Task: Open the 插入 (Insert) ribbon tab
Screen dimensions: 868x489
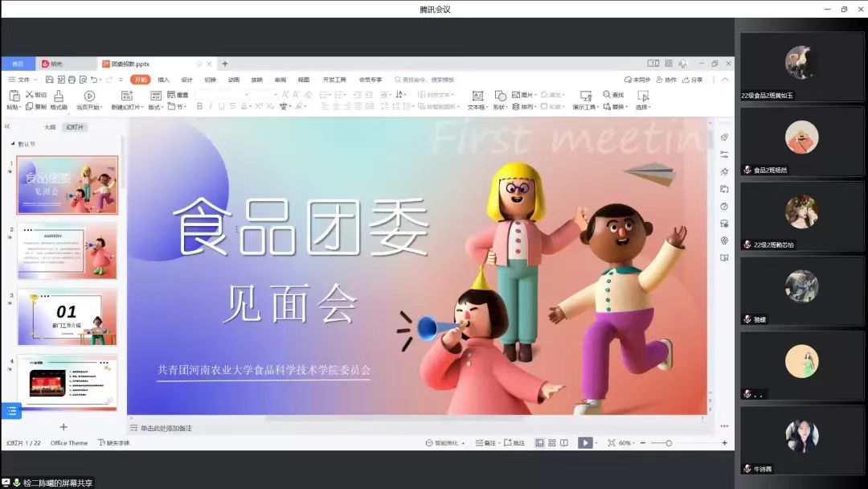Action: point(164,80)
